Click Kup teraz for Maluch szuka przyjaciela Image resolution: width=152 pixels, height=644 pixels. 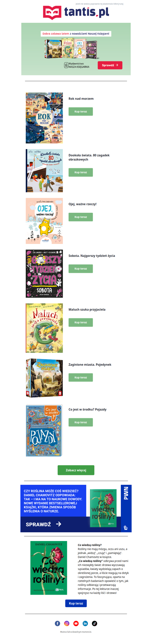(81, 322)
